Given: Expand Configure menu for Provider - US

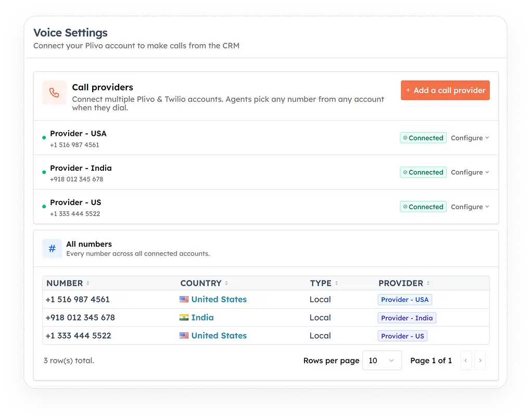Looking at the screenshot, I should click(x=470, y=207).
